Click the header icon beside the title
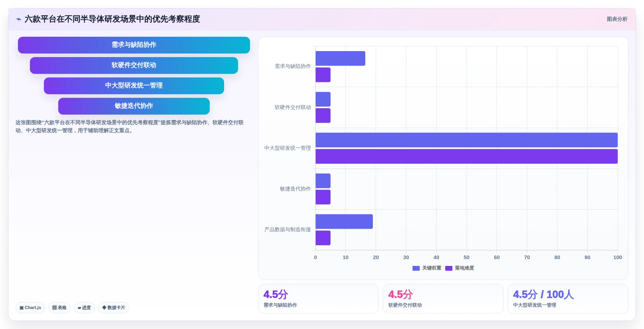644x329 pixels. [x=18, y=19]
